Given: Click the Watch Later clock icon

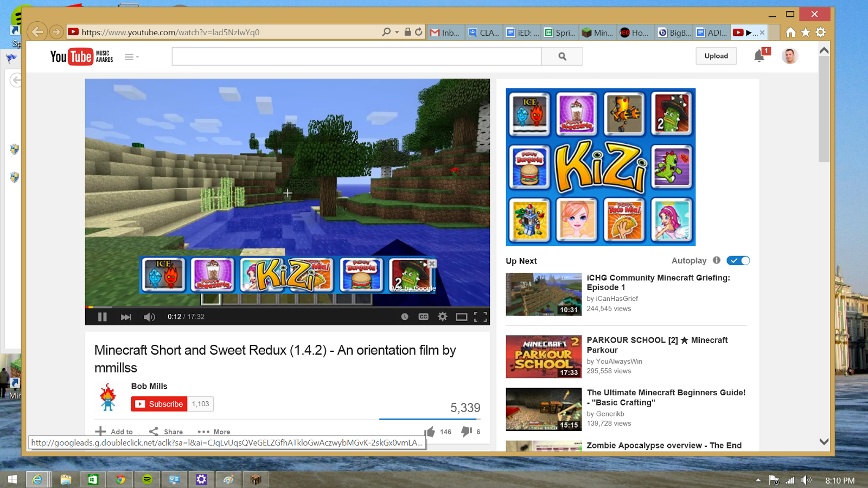Looking at the screenshot, I should [x=404, y=317].
